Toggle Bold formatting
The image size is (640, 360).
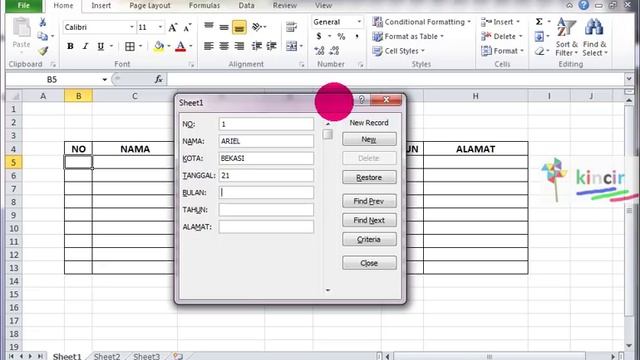point(70,46)
